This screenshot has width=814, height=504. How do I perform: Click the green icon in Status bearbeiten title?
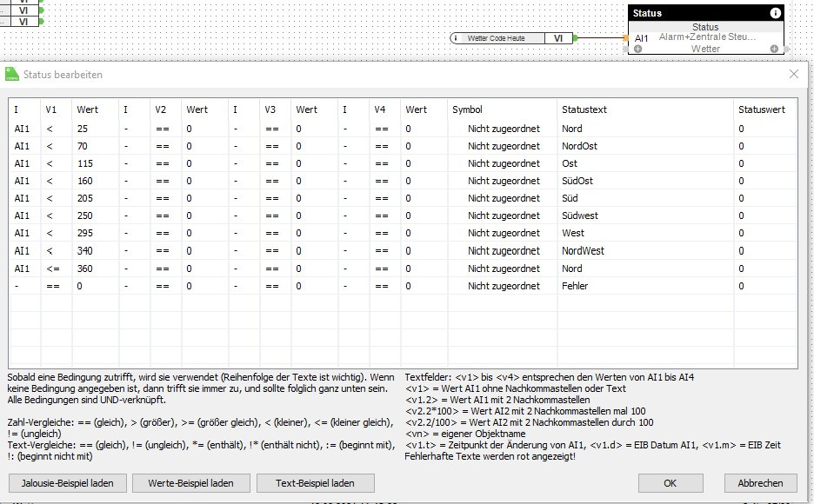[x=12, y=75]
